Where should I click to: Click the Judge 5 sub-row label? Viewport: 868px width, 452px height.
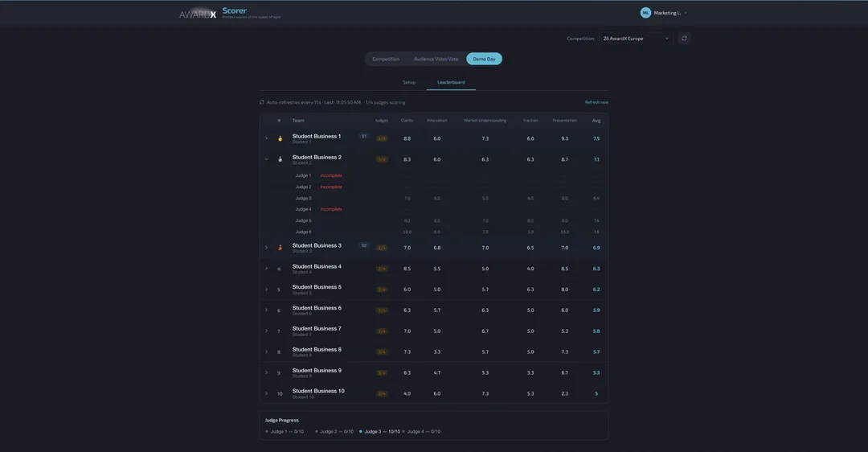[303, 220]
